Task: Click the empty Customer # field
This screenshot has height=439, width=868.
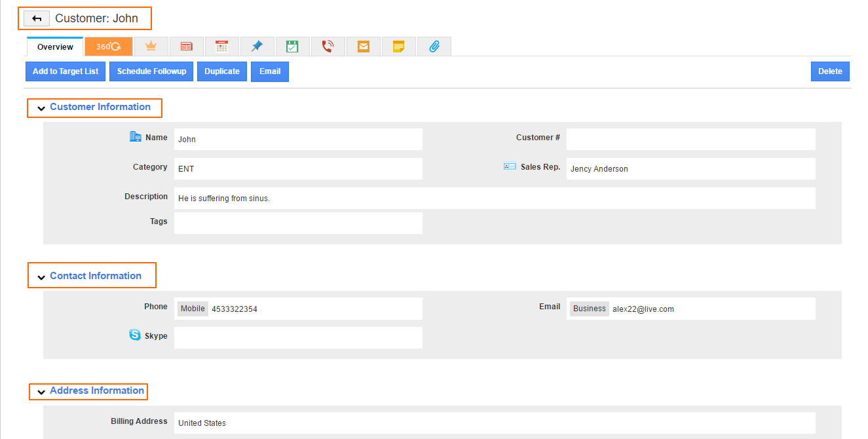Action: [x=691, y=139]
